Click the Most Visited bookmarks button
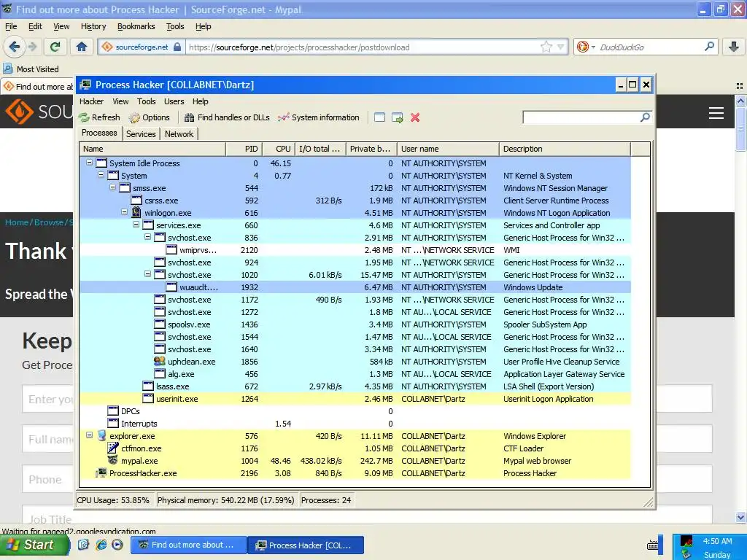This screenshot has height=560, width=747. tap(31, 69)
